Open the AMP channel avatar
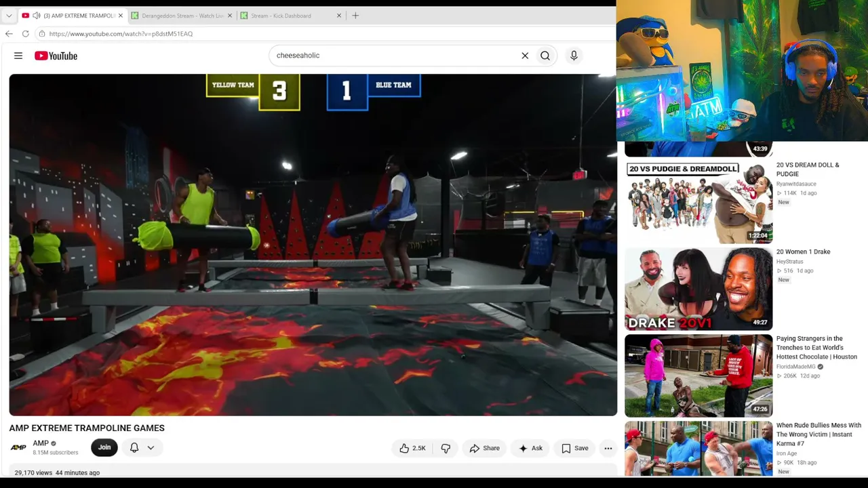868x488 pixels. (x=18, y=447)
